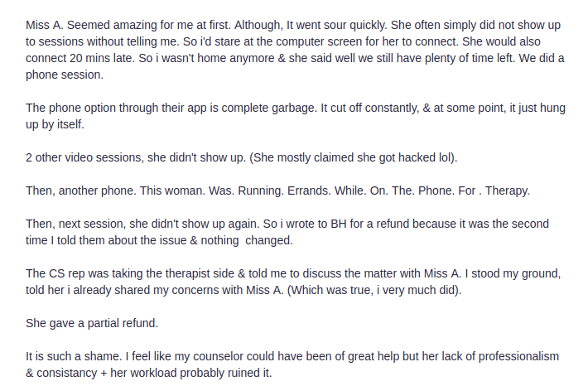Click the phrase "stood my ground"

[518, 273]
